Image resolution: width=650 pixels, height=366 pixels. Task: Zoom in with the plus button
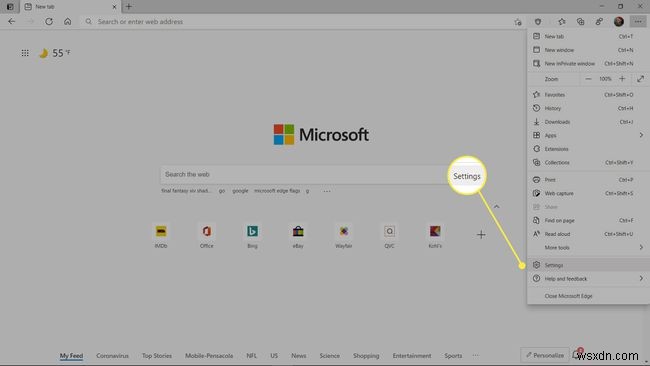click(622, 79)
